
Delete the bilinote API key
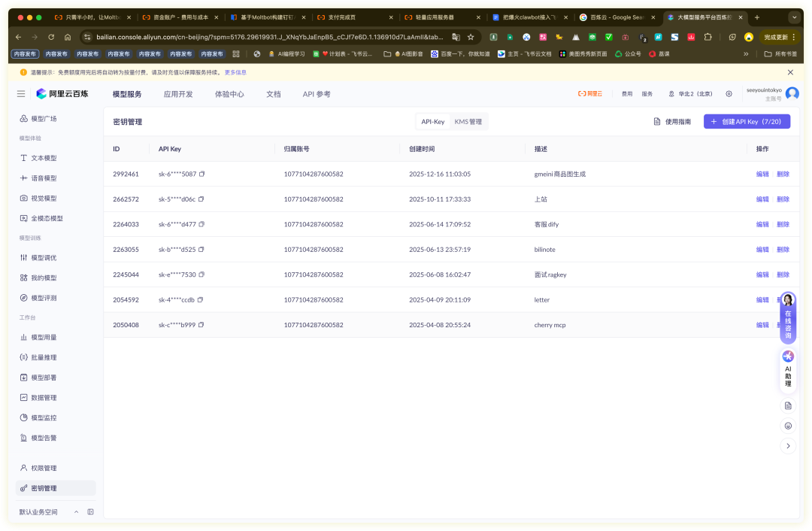pos(783,249)
